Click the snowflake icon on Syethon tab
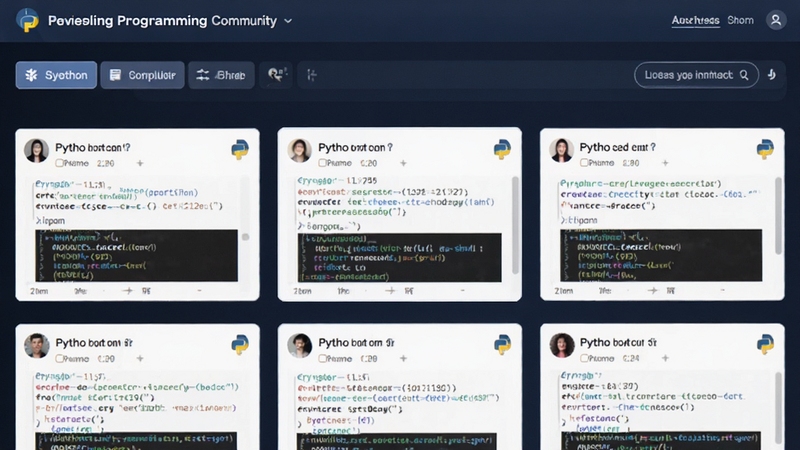The height and width of the screenshot is (450, 800). point(31,75)
